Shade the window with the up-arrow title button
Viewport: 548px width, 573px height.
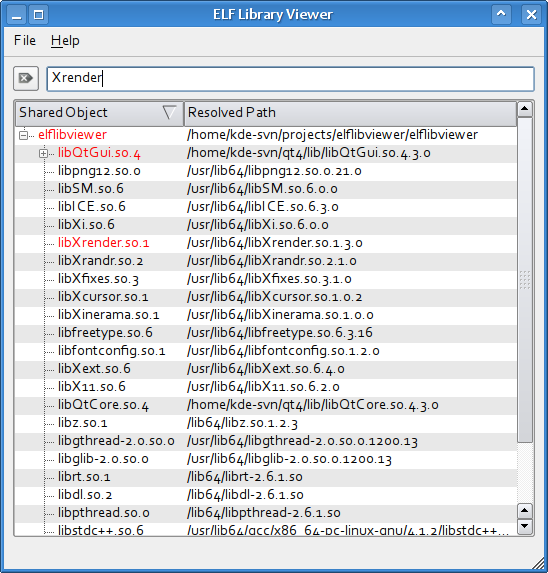[501, 15]
